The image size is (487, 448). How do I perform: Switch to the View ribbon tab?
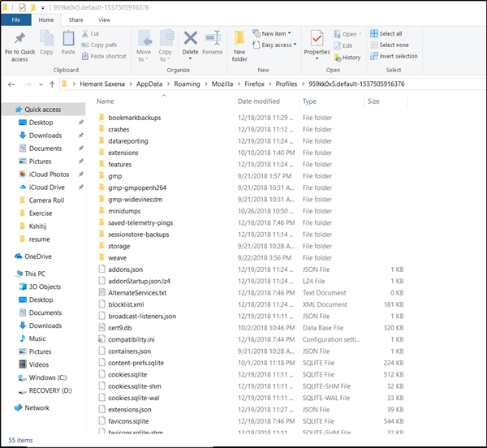pos(105,19)
